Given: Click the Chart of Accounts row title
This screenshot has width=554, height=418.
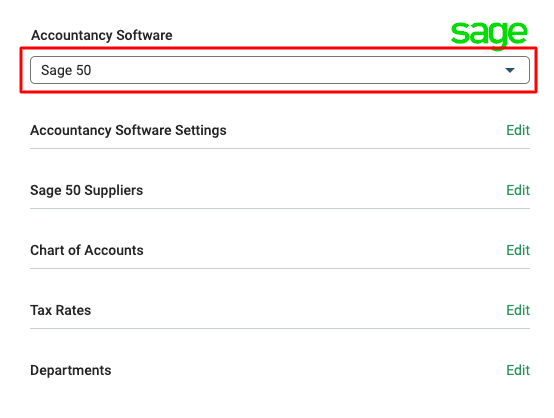Looking at the screenshot, I should click(x=87, y=250).
